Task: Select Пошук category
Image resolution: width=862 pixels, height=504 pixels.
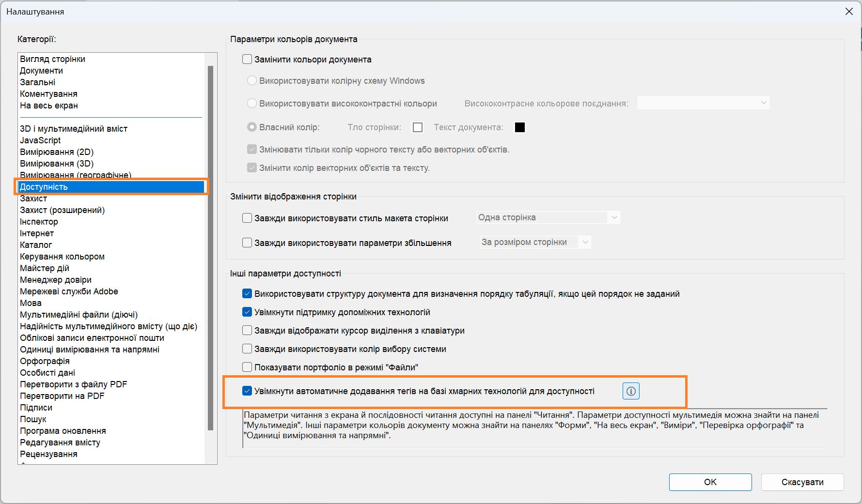Action: coord(111,419)
